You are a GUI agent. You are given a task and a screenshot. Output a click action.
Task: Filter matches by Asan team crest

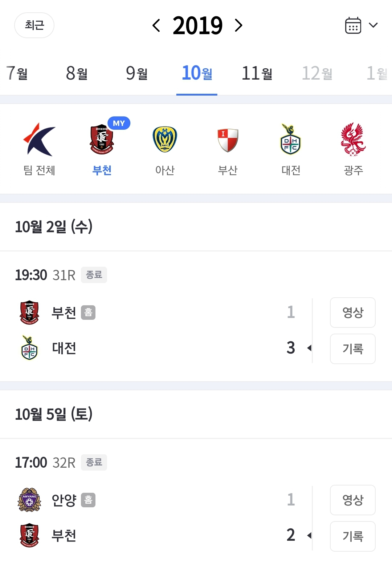tap(165, 140)
